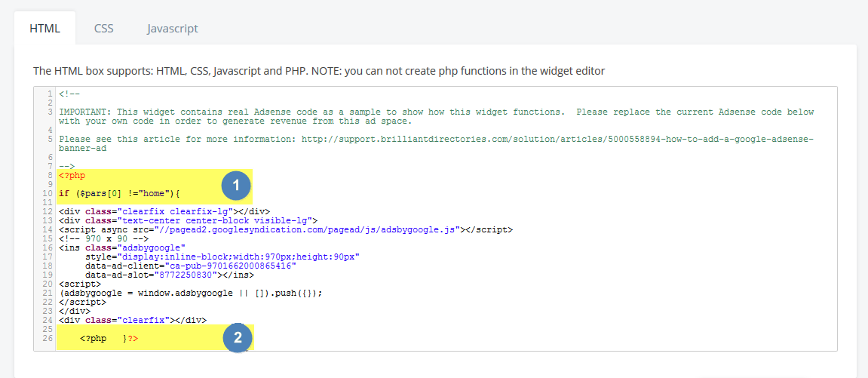Click the closing '</div>' on line 23
Screen dimensions: 868x378
pos(74,311)
